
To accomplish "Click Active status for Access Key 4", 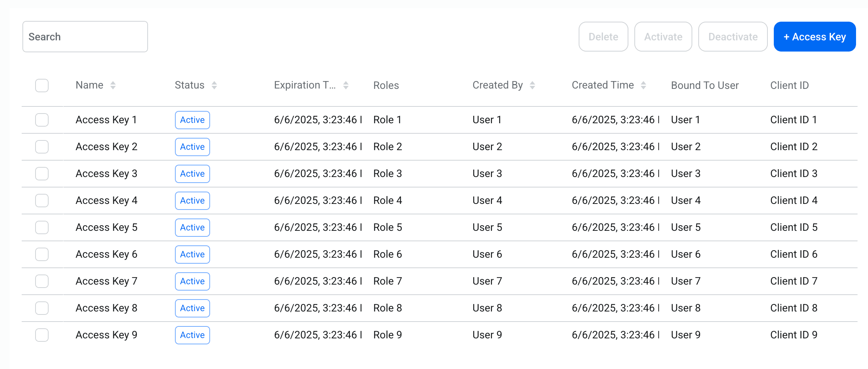I will tap(192, 201).
